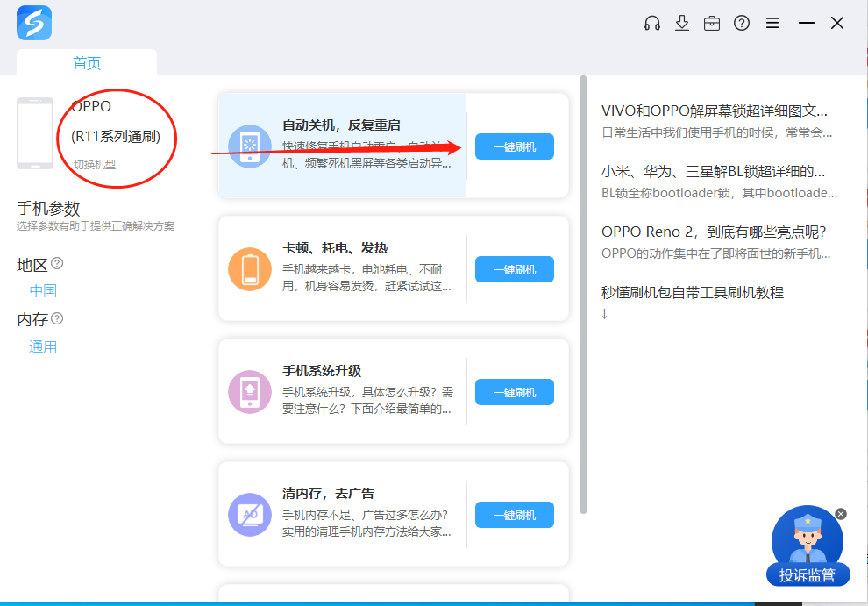Click the auto shutdown repair icon
The image size is (868, 606).
click(x=250, y=146)
